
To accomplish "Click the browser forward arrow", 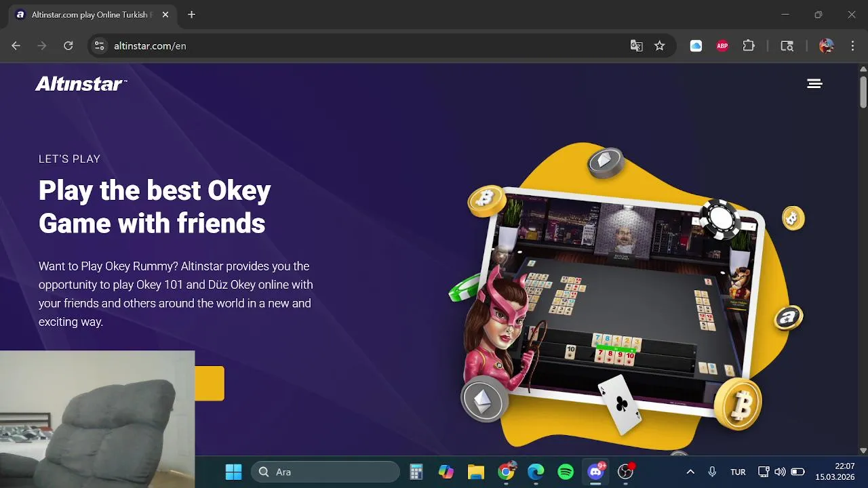I will [42, 45].
